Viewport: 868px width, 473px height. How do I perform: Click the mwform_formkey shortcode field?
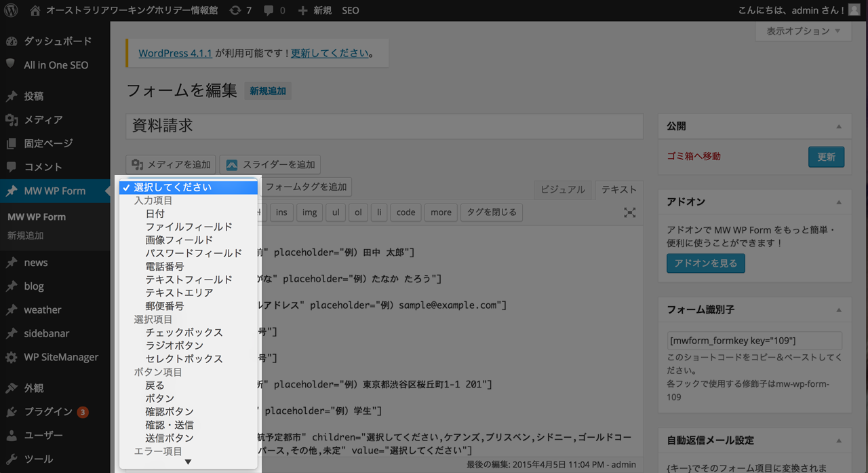click(x=754, y=341)
